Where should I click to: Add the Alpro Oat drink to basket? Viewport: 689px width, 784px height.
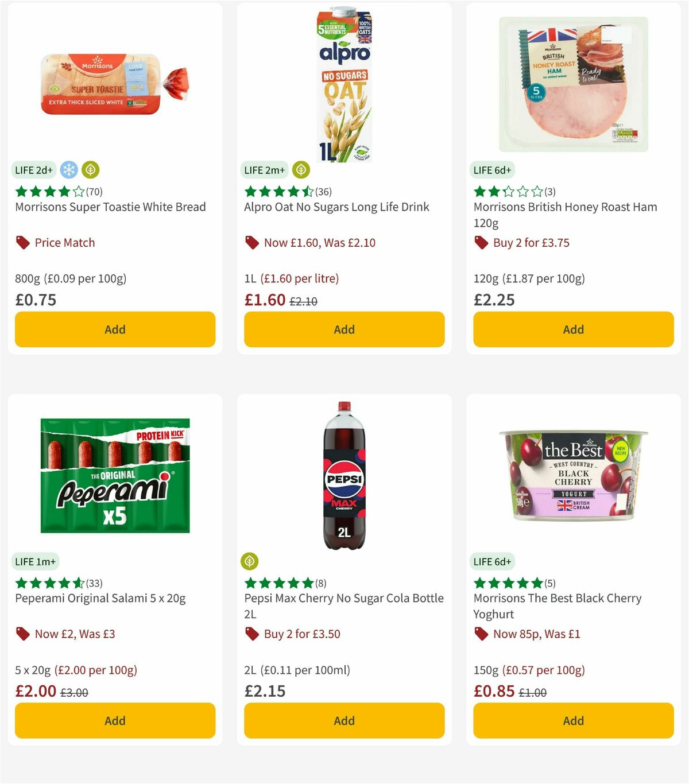click(344, 329)
